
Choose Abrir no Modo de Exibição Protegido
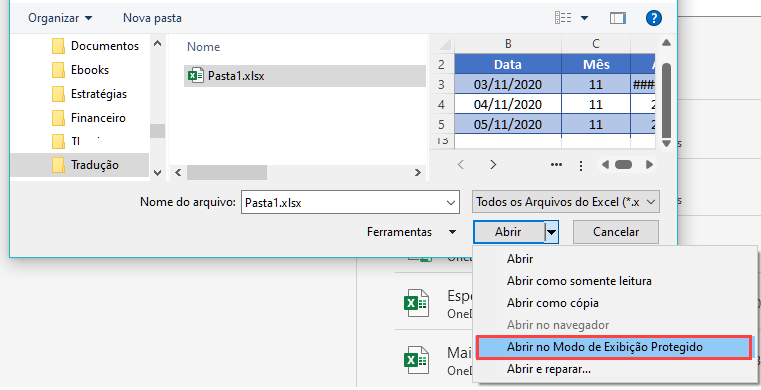[x=614, y=347]
